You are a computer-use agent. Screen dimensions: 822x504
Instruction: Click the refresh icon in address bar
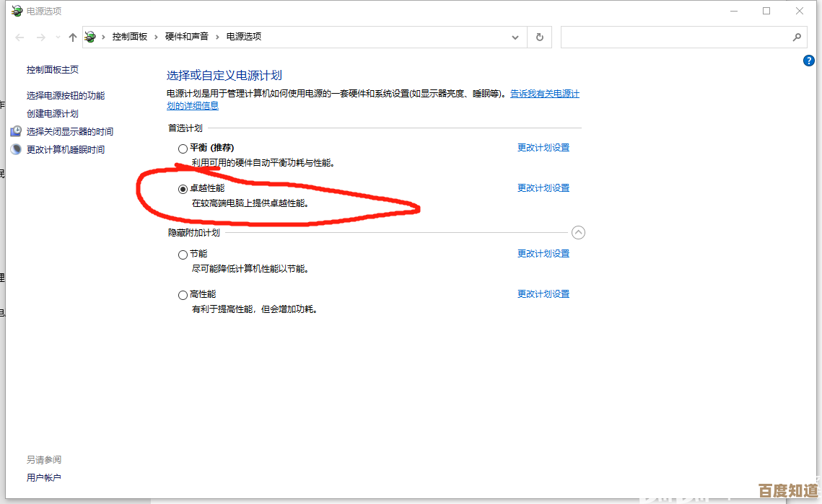pos(539,37)
